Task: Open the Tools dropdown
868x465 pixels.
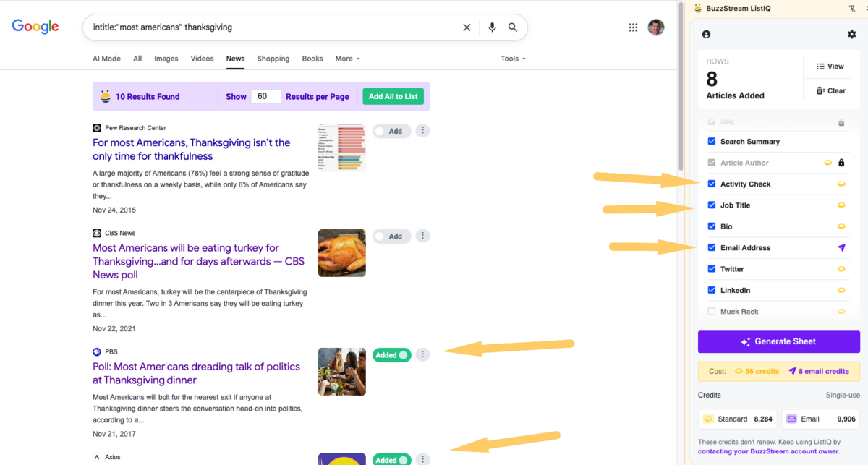Action: [x=512, y=59]
